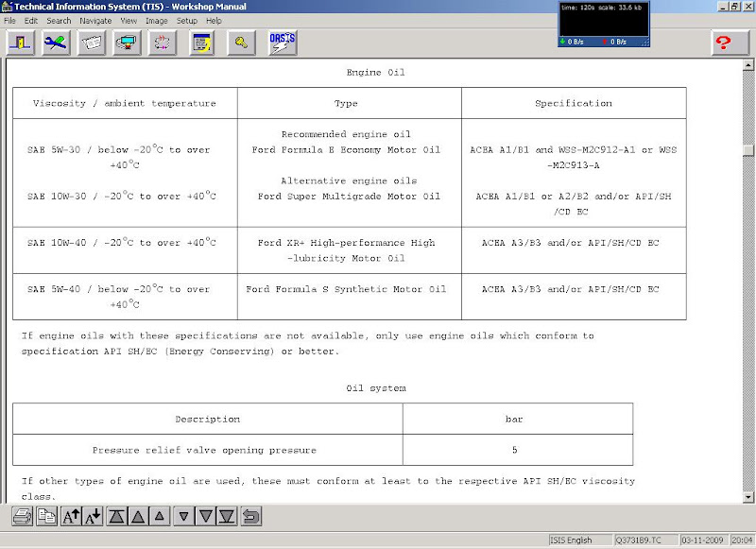
Task: Click the 'bar' column header
Action: [x=514, y=419]
